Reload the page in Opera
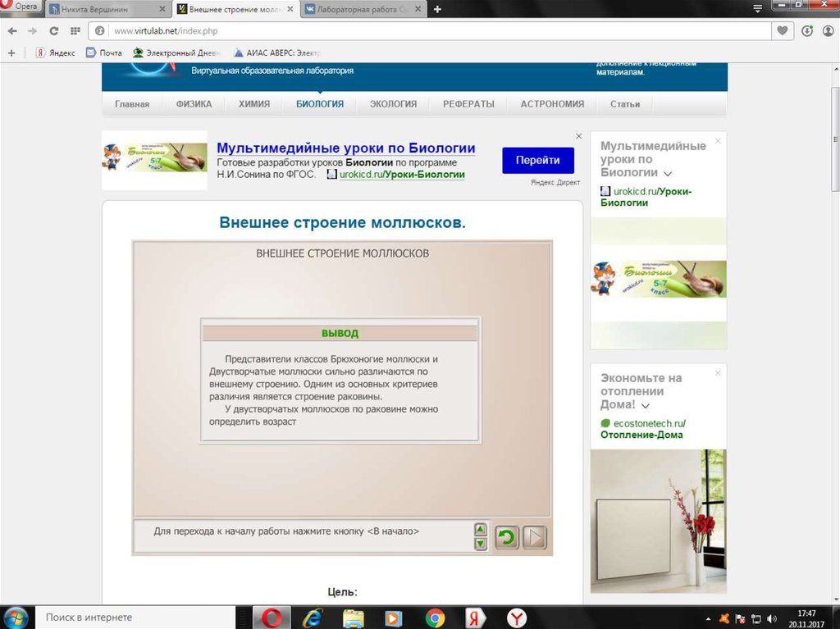 53,31
